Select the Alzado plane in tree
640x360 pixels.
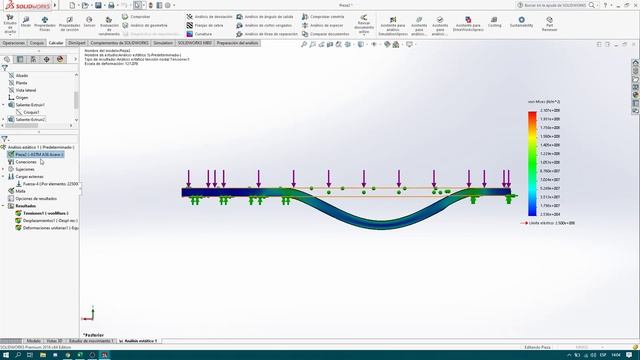[x=18, y=76]
